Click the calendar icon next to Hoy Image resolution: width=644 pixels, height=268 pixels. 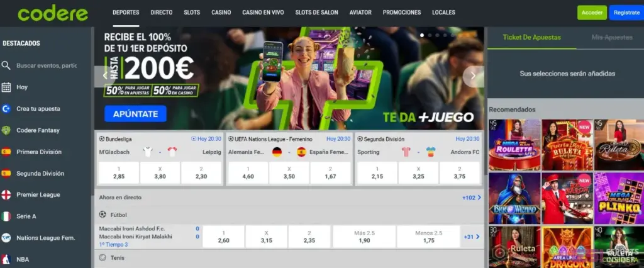[6, 87]
